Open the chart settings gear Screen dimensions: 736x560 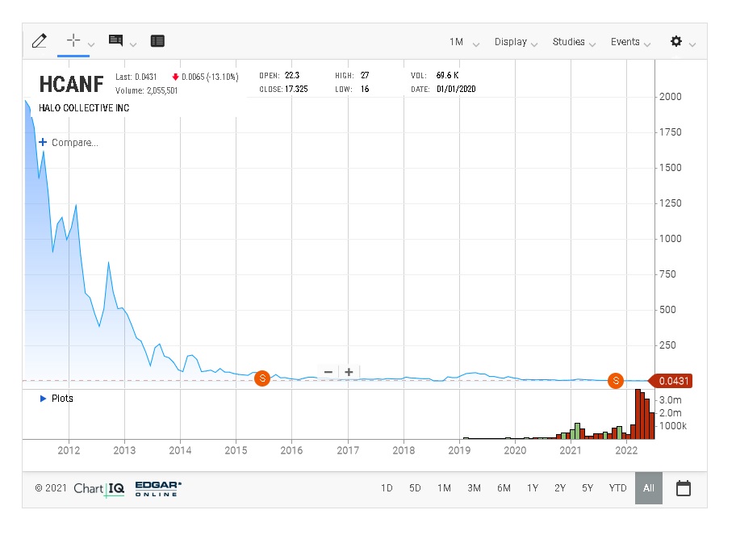point(677,40)
